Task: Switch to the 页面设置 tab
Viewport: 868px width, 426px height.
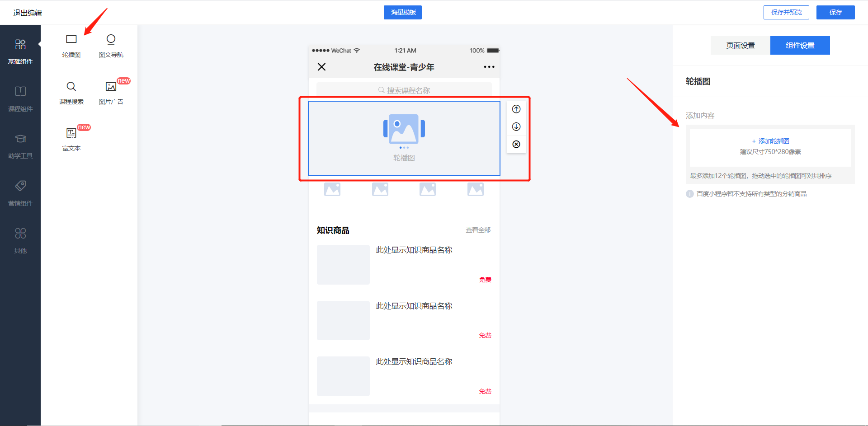Action: pyautogui.click(x=741, y=45)
